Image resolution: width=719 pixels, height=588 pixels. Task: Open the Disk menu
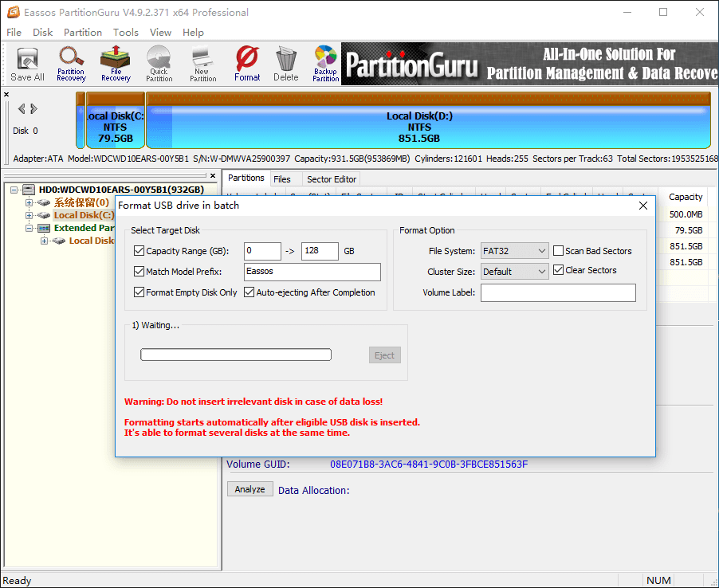42,33
